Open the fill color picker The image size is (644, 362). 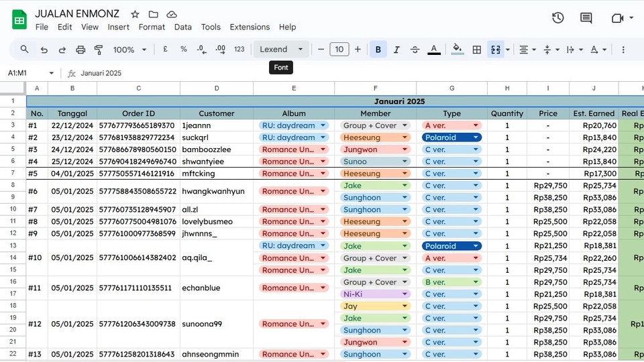(x=458, y=50)
